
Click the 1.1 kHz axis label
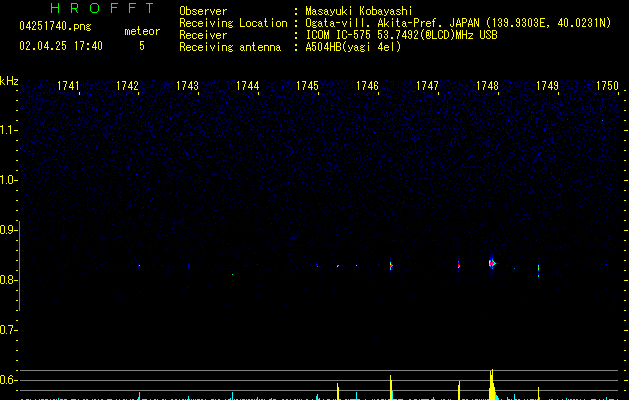[x=8, y=130]
